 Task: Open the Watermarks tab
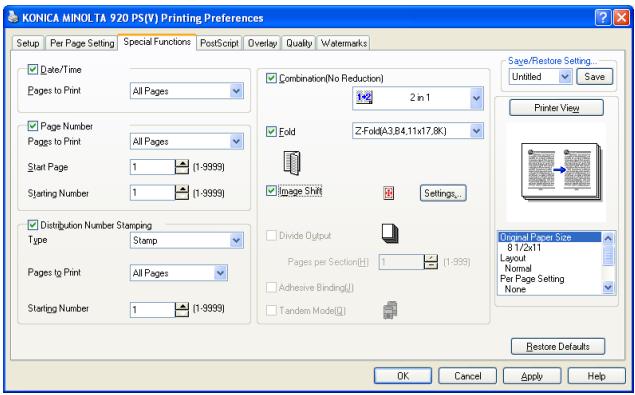point(343,43)
